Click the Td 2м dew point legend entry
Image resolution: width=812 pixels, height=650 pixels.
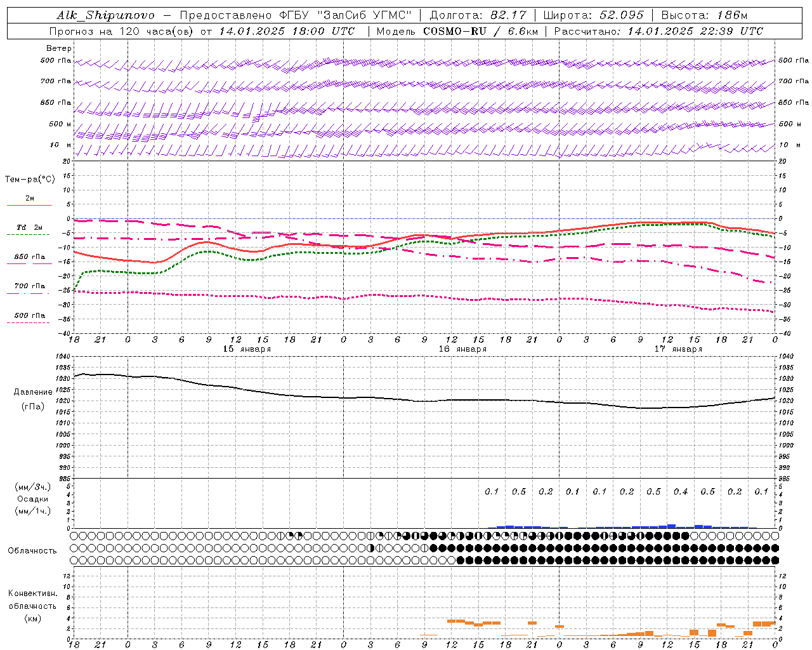29,227
